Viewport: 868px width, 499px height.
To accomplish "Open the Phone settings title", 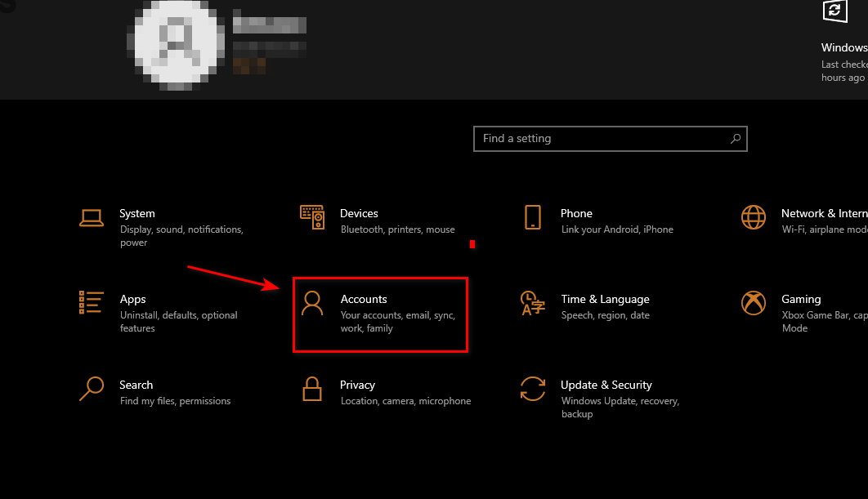I will 576,213.
